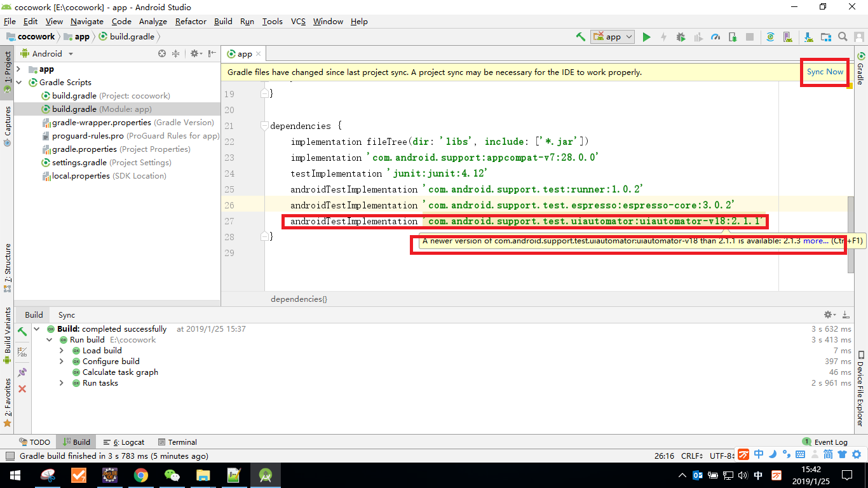This screenshot has width=868, height=488.
Task: Open the Refactor menu
Action: 191,21
